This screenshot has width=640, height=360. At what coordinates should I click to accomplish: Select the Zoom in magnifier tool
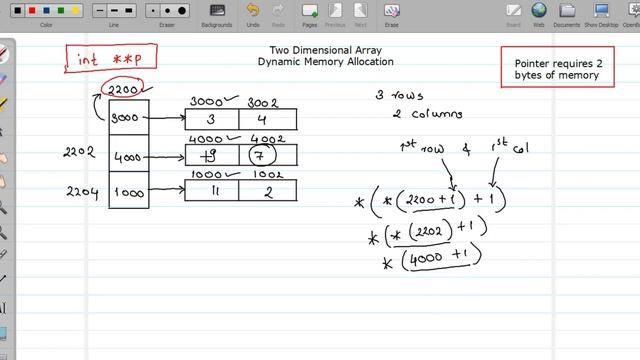3,208
